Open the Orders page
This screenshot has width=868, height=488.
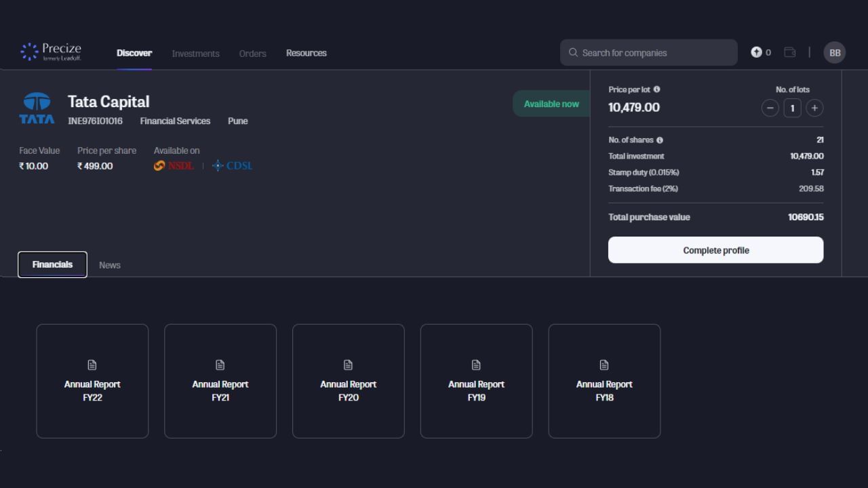pyautogui.click(x=252, y=54)
